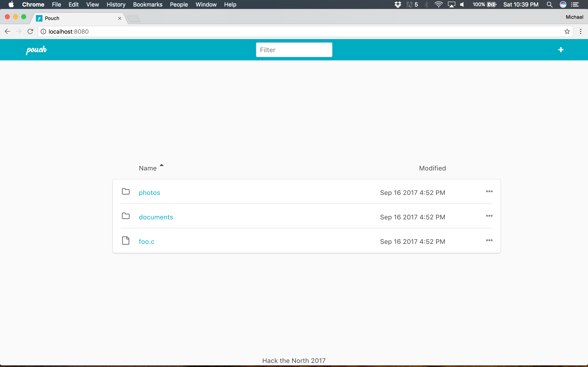588x367 pixels.
Task: Click the plus icon to add file
Action: [561, 50]
